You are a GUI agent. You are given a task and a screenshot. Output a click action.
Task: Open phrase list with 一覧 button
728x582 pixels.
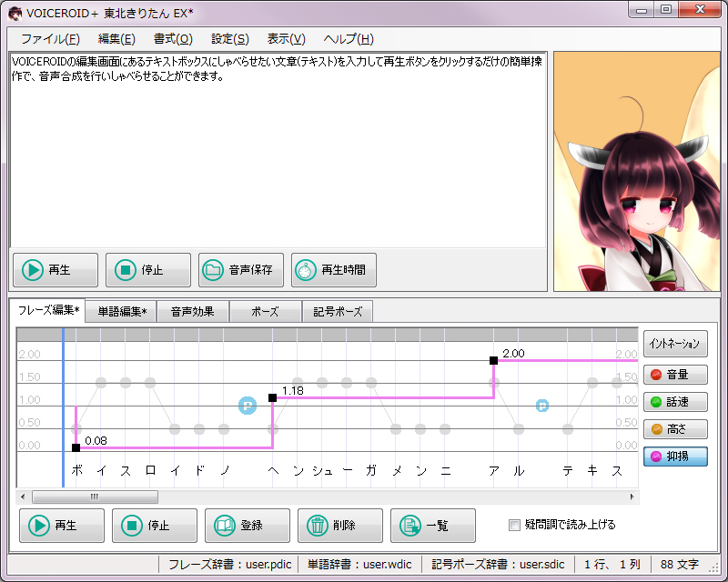point(433,526)
